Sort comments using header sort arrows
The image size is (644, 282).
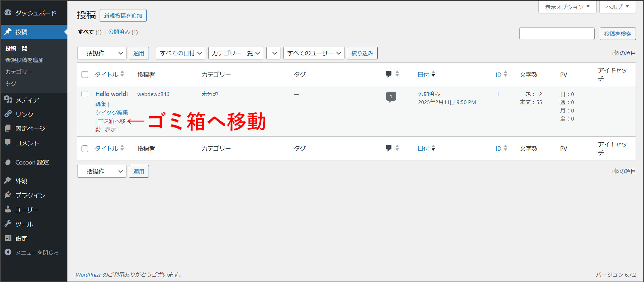pos(397,74)
